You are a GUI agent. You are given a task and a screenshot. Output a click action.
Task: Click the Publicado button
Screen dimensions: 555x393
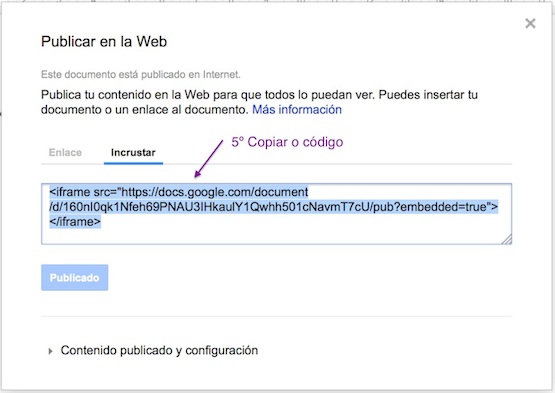75,278
